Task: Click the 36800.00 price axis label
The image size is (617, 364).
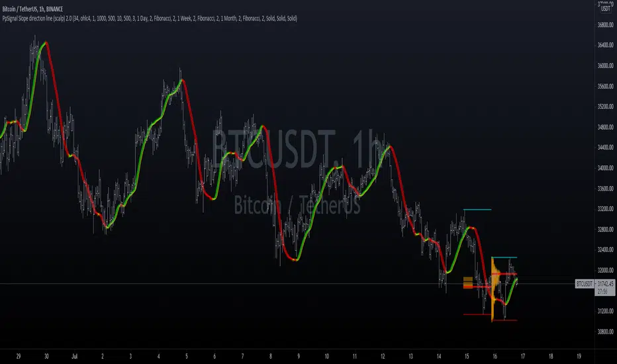Action: (x=605, y=24)
